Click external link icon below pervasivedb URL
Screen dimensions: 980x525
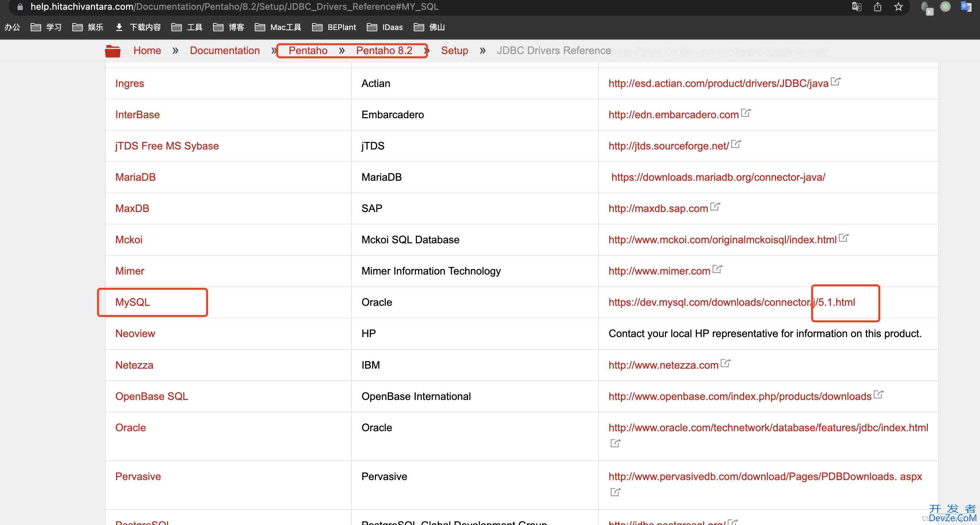[x=615, y=492]
